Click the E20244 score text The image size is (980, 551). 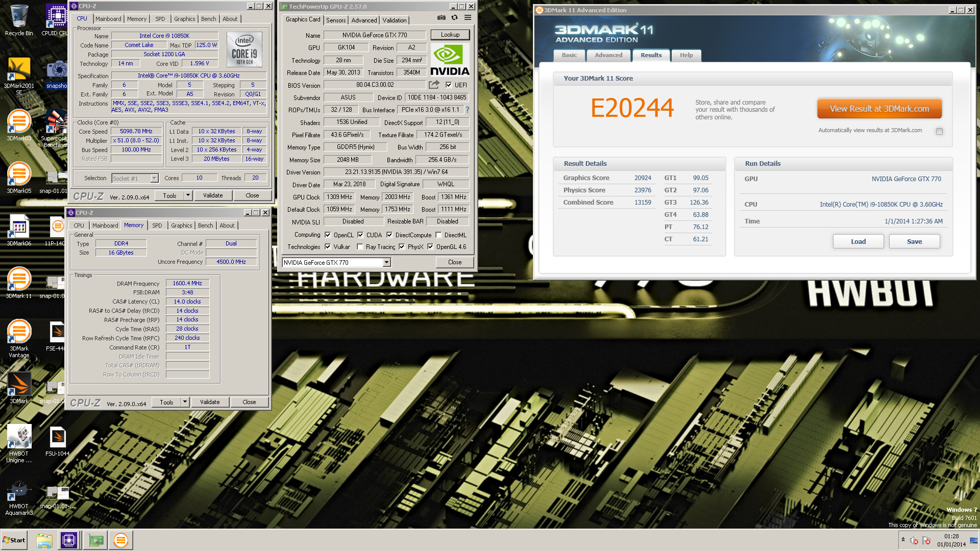coord(632,108)
